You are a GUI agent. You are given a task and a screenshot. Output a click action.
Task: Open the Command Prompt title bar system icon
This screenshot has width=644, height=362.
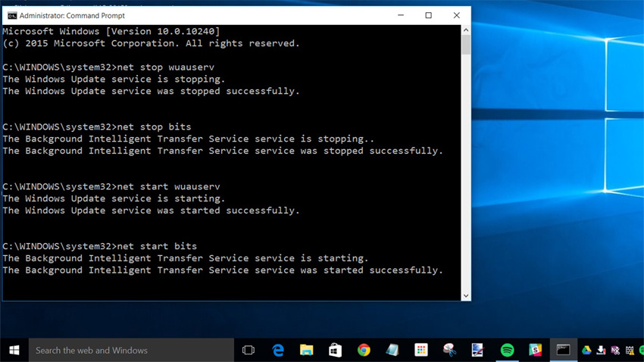point(12,16)
